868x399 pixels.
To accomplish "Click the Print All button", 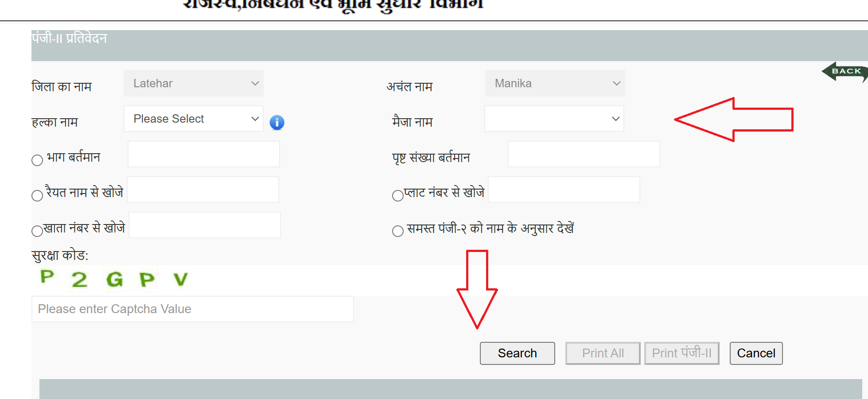I will coord(602,353).
